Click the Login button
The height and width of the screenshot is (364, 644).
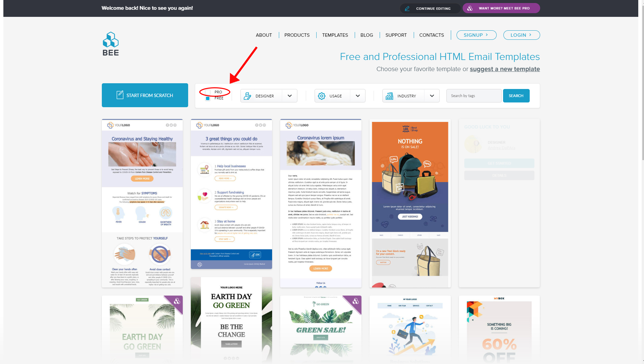pyautogui.click(x=522, y=35)
